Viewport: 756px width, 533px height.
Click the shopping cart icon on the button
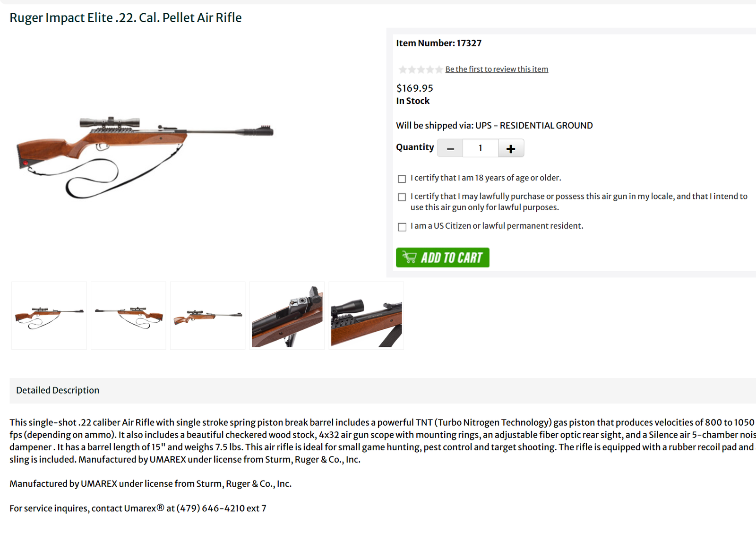[x=409, y=258]
